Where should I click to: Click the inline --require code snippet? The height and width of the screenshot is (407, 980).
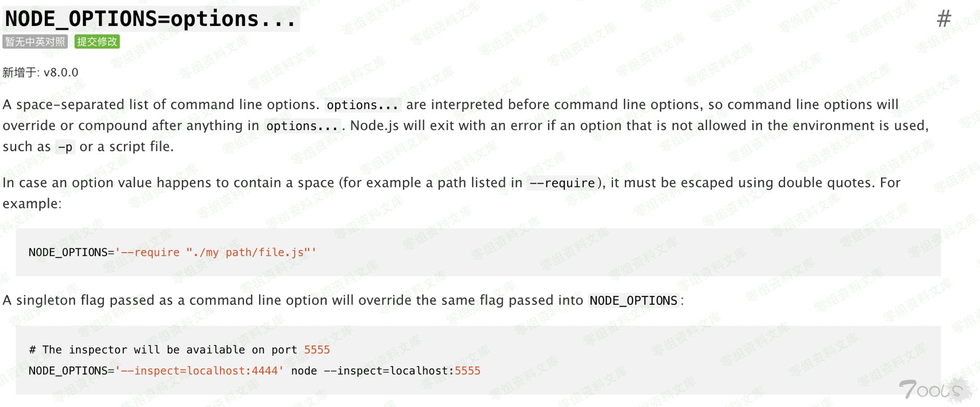click(x=562, y=183)
